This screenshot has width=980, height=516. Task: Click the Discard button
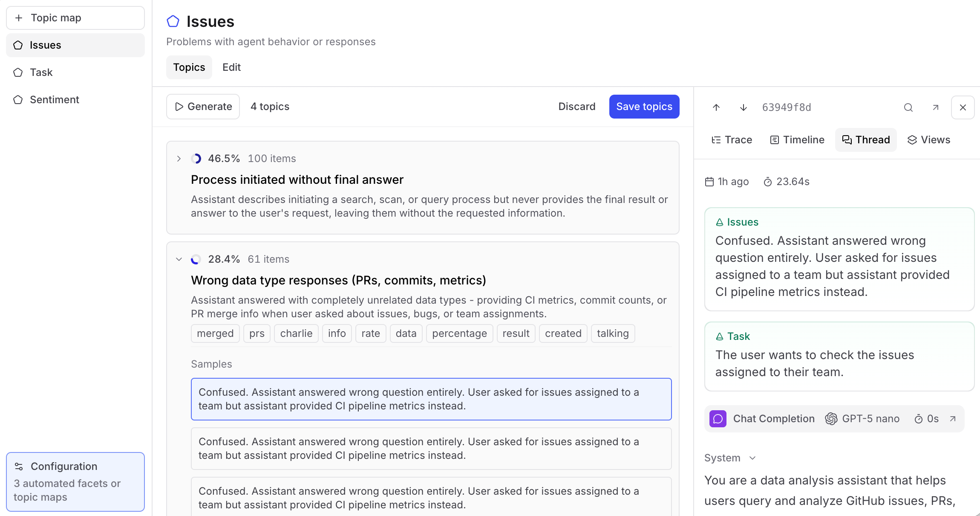pos(576,107)
